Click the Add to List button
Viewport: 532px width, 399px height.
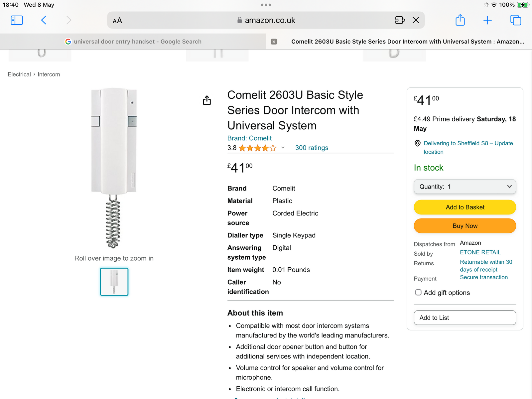pyautogui.click(x=465, y=318)
